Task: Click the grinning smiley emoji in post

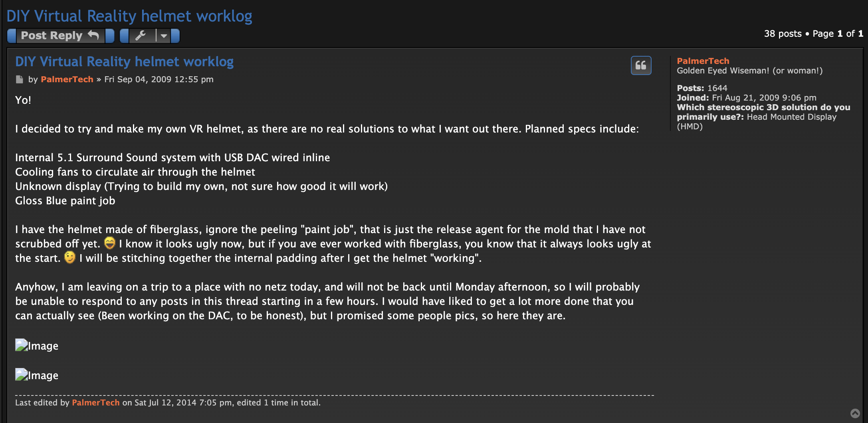Action: tap(109, 243)
